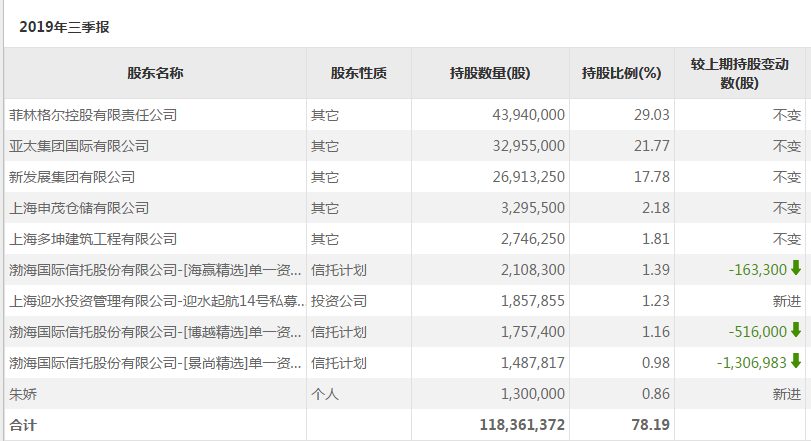
Task: Click the change value -163,300
Action: [x=758, y=270]
